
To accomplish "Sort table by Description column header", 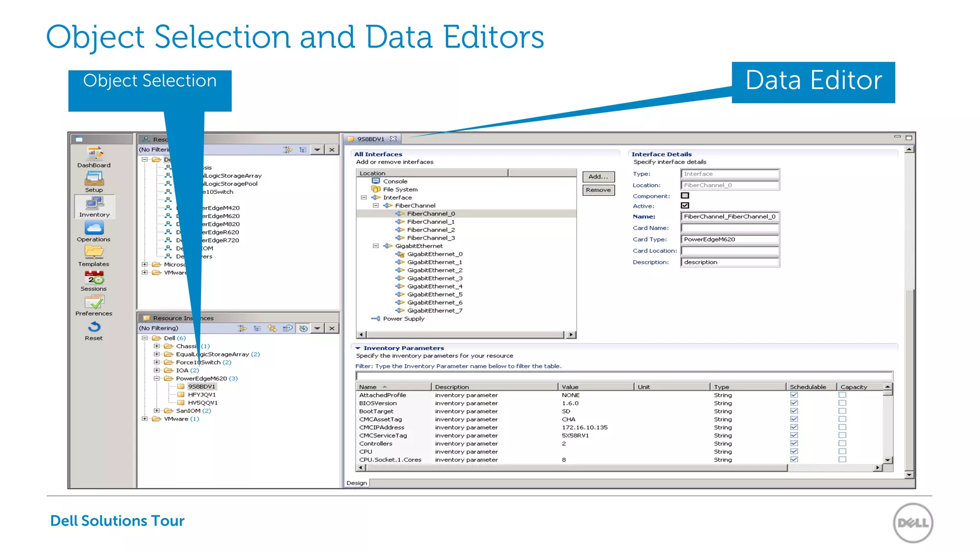I will pos(495,387).
